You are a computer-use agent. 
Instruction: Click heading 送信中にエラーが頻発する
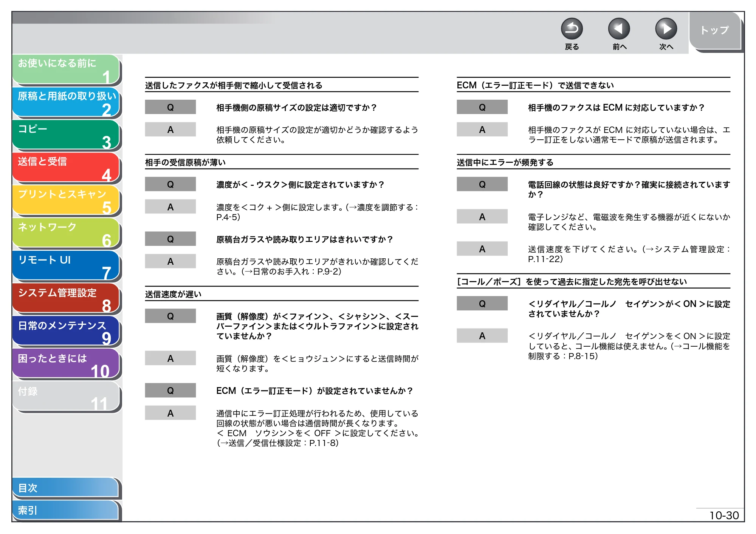tap(505, 162)
